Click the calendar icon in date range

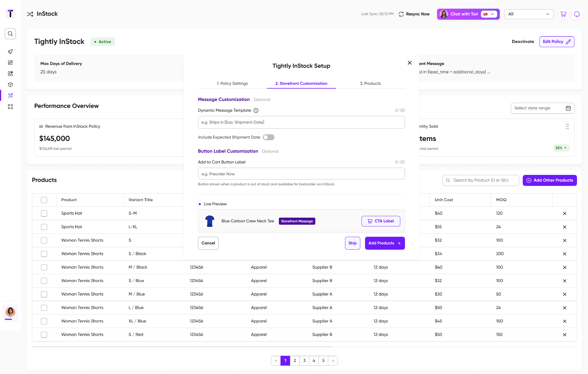click(568, 108)
